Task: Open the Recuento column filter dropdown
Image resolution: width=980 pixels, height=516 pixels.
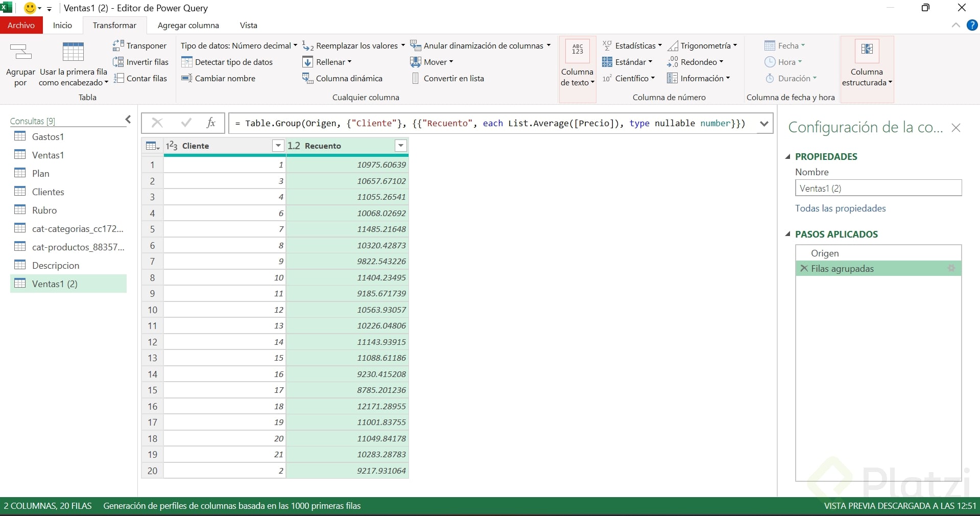Action: pyautogui.click(x=401, y=146)
